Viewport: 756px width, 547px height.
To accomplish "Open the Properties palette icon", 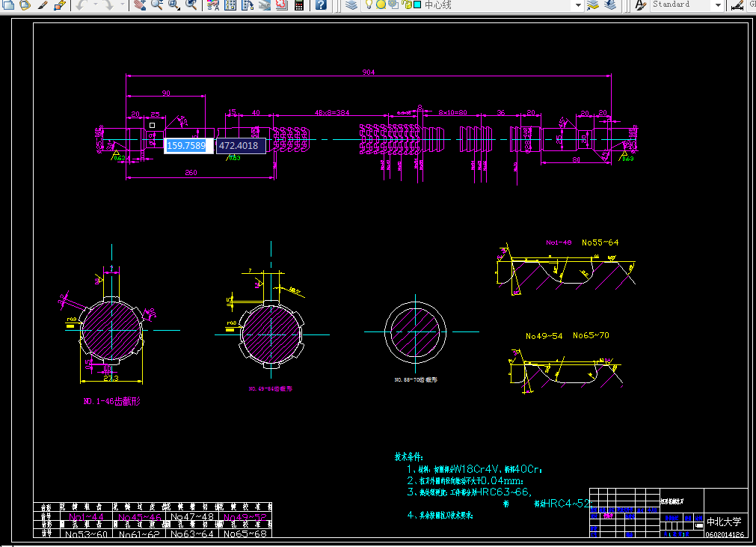I will pyautogui.click(x=213, y=4).
